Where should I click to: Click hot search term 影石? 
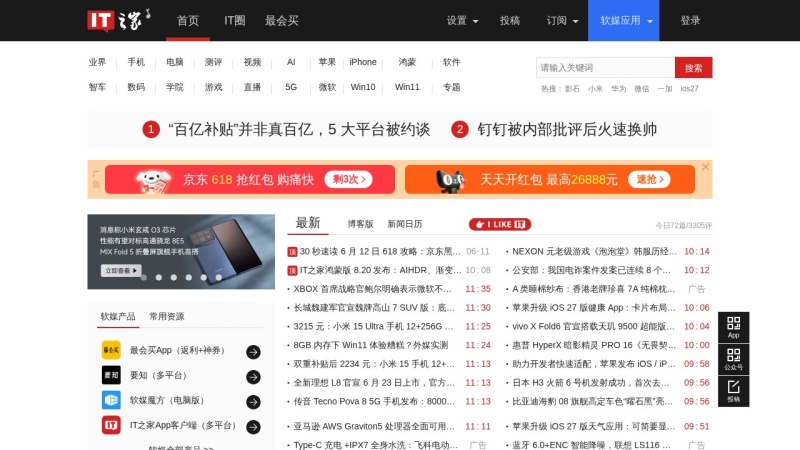pos(572,89)
